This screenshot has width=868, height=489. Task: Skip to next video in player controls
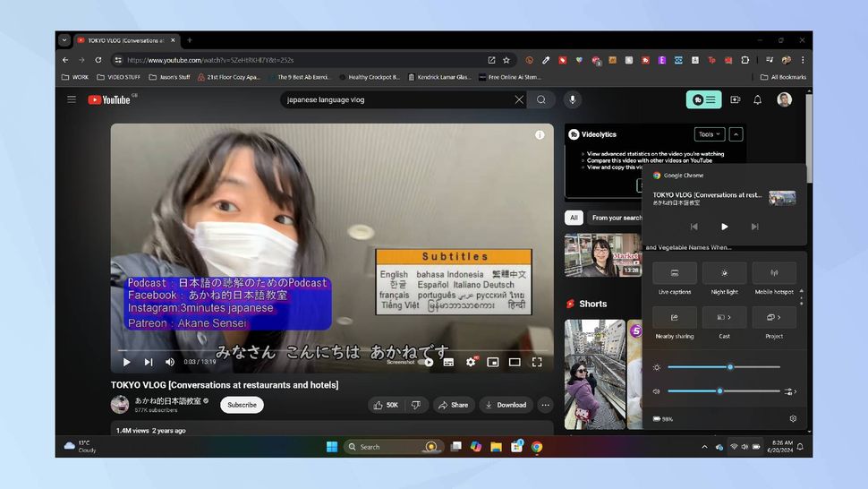[149, 362]
